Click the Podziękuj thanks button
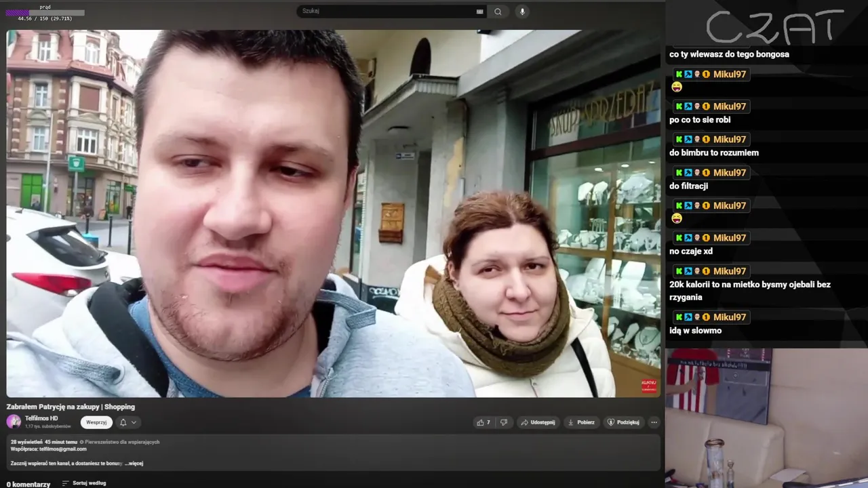Image resolution: width=868 pixels, height=488 pixels. [x=623, y=422]
